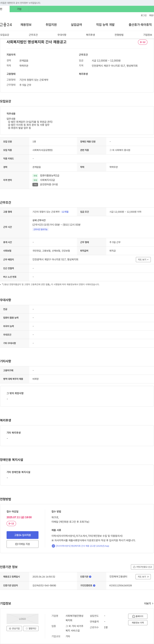Jump to the 전형방법 section tab
This screenshot has height=644, width=154.
(x=119, y=35)
